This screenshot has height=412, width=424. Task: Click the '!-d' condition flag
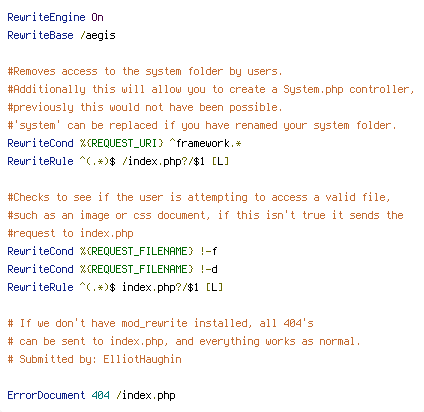pos(208,269)
